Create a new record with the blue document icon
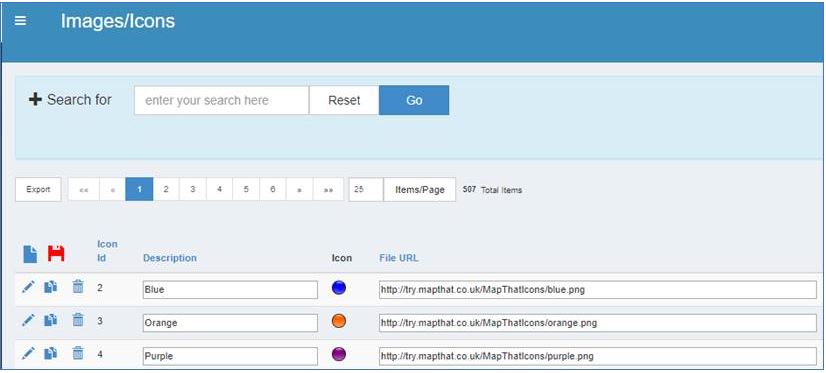The width and height of the screenshot is (826, 373). (x=30, y=254)
